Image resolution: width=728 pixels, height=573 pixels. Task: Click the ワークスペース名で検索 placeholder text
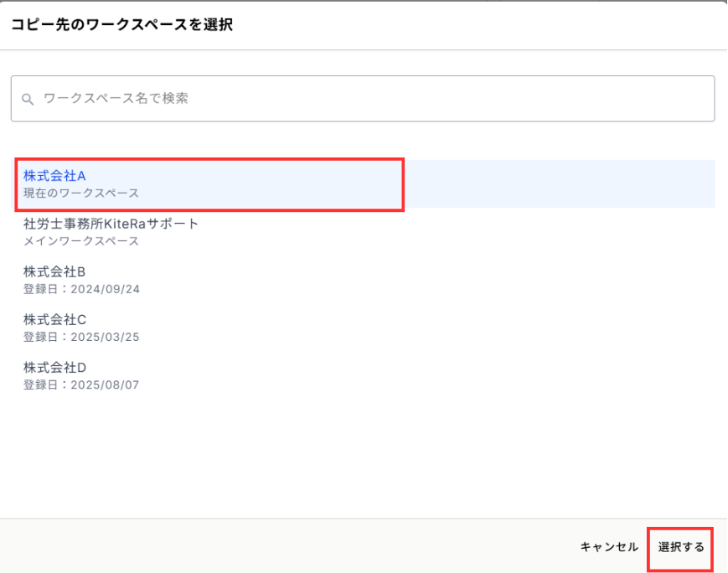coord(116,99)
